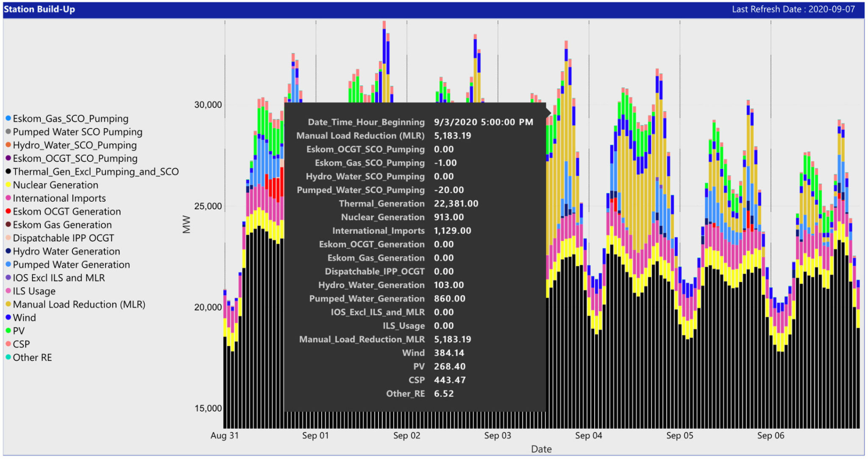Screen dimensions: 868x459
Task: Select Thermal_Gen_Excl_Pumping_and_SCO legend entry
Action: (x=96, y=172)
